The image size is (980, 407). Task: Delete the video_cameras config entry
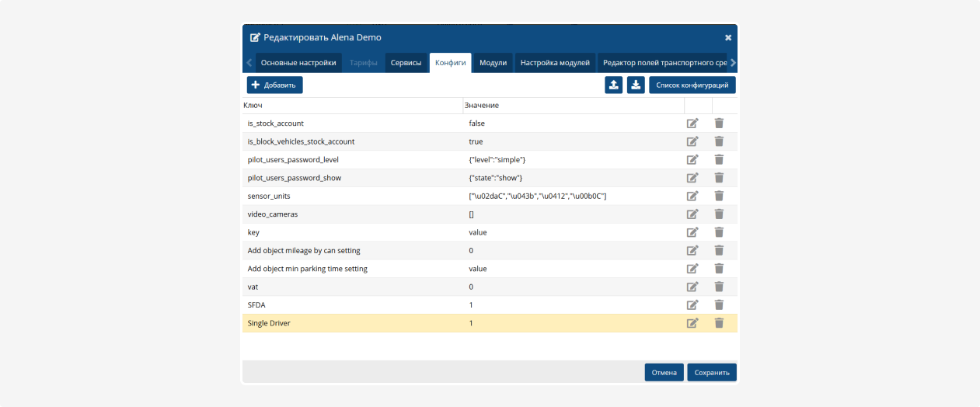[719, 214]
